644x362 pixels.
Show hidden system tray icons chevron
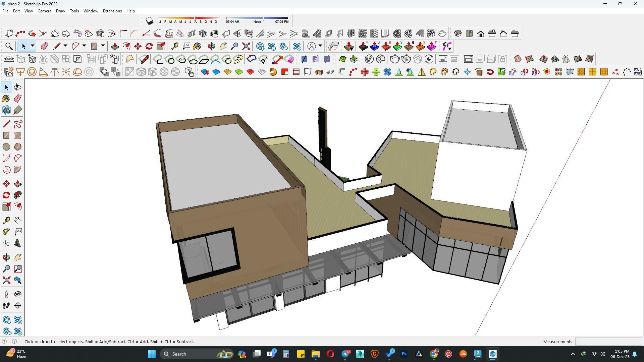(x=573, y=354)
